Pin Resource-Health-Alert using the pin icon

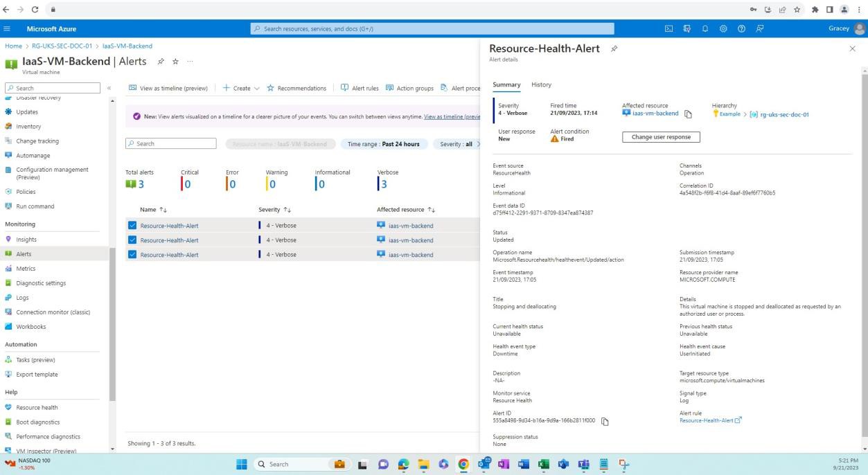[x=614, y=48]
